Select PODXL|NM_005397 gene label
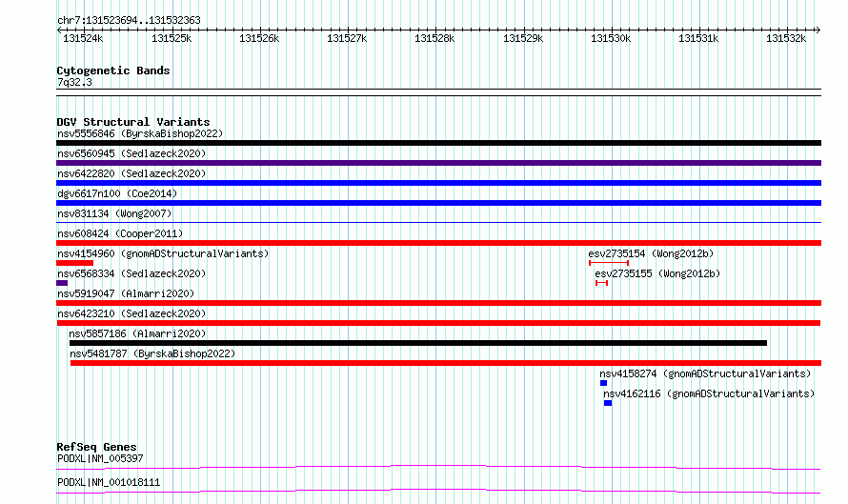848x504 pixels. (x=100, y=458)
